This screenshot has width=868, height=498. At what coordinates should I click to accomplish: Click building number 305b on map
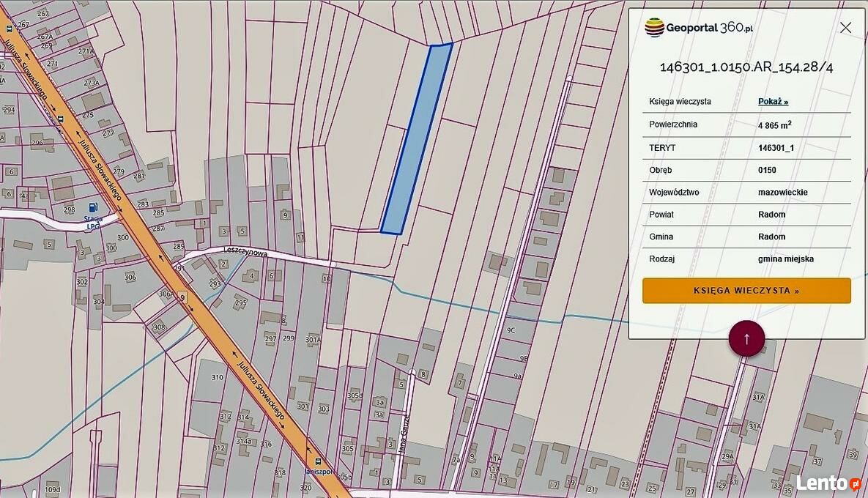click(344, 477)
